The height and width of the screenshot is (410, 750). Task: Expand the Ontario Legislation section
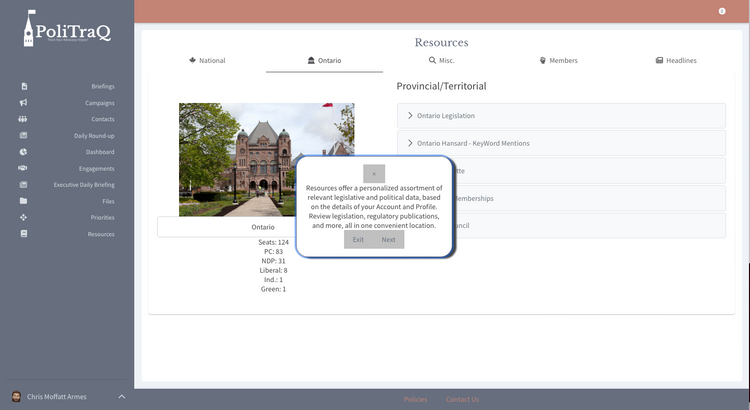446,116
